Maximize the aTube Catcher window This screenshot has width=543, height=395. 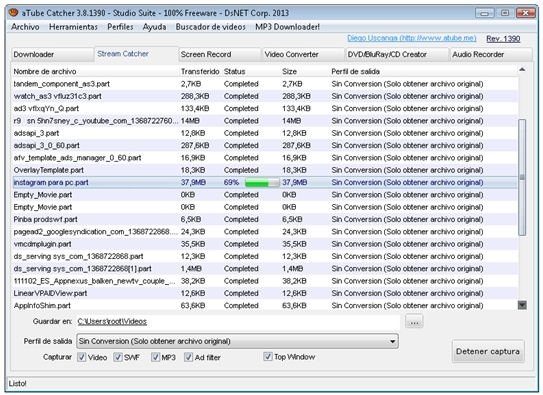tap(505, 13)
